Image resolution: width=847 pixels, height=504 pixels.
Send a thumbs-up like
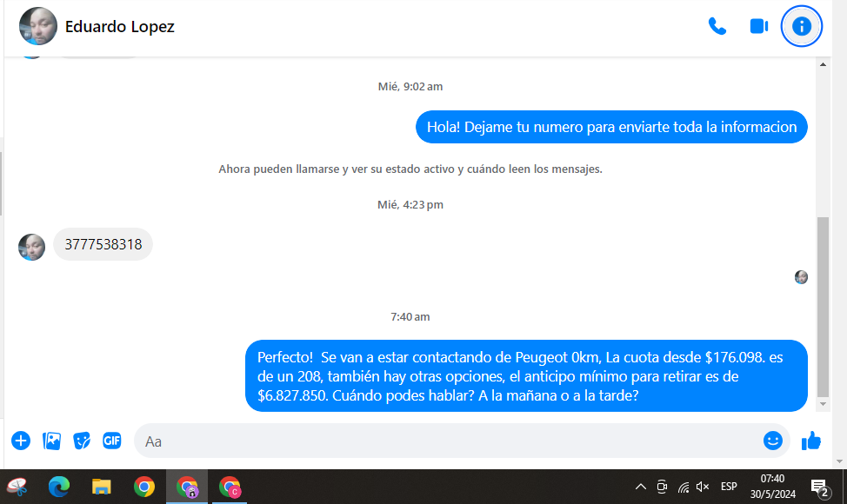(811, 441)
